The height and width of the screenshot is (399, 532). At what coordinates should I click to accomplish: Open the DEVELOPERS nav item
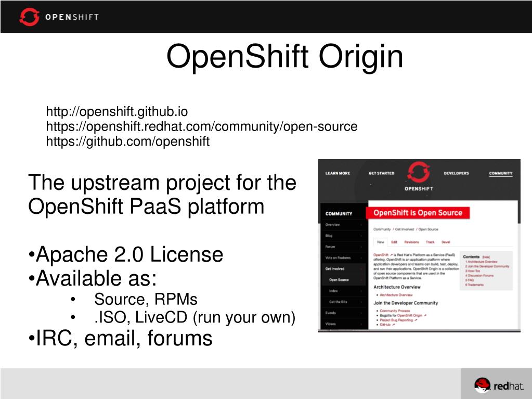pos(457,173)
